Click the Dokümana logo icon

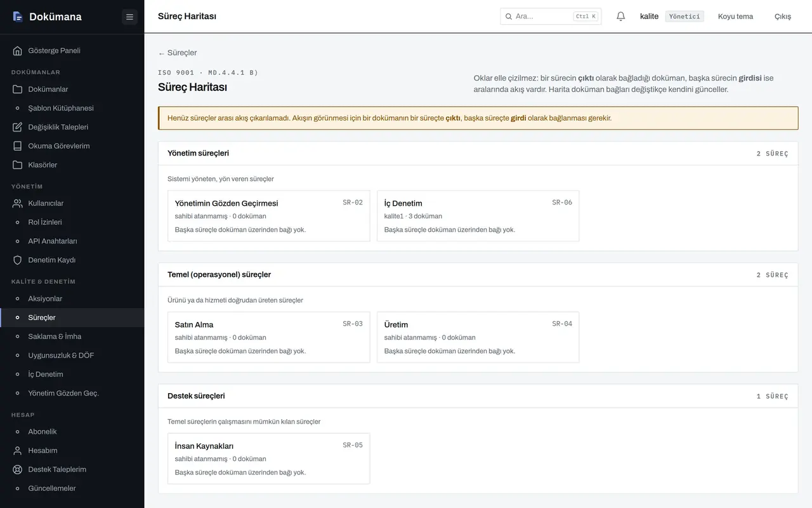[18, 17]
